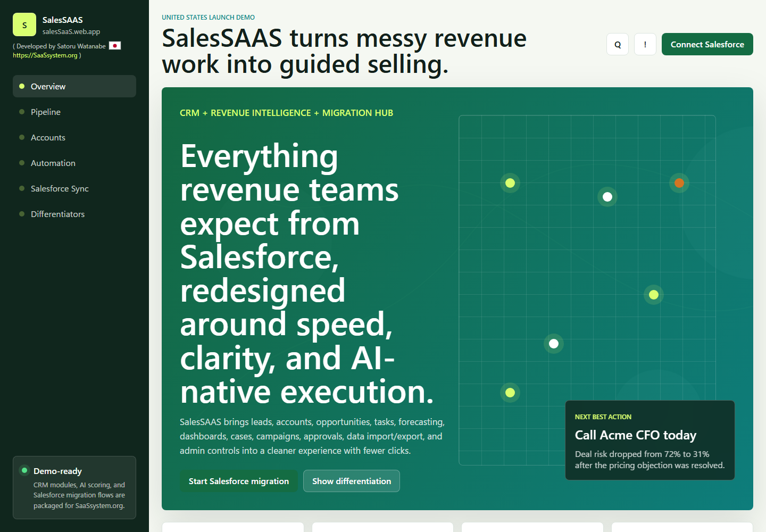Click "Deal risk dropped from 72% to 31%" text
Screen dimensions: 766x532
(642, 454)
